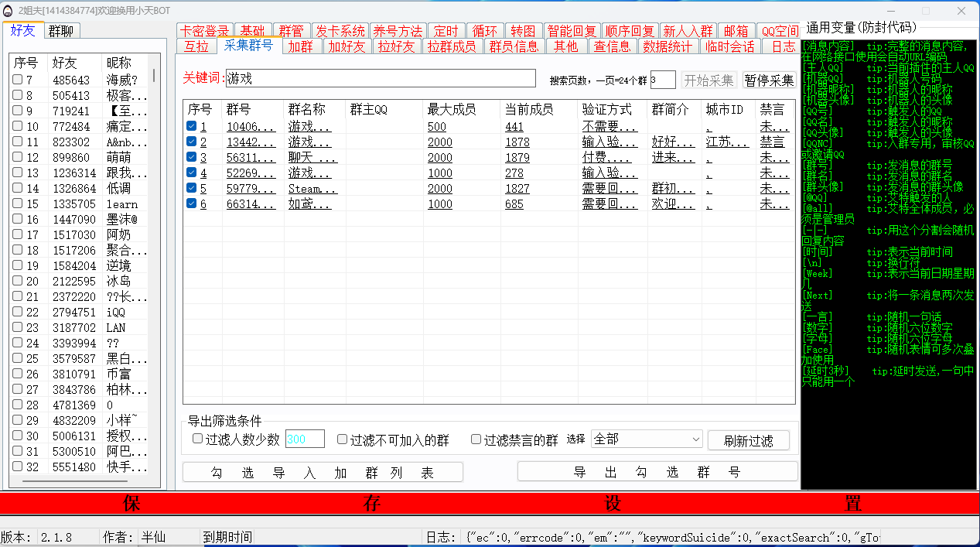980x547 pixels.
Task: Click 勾选导入加群列表 button
Action: pyautogui.click(x=323, y=472)
